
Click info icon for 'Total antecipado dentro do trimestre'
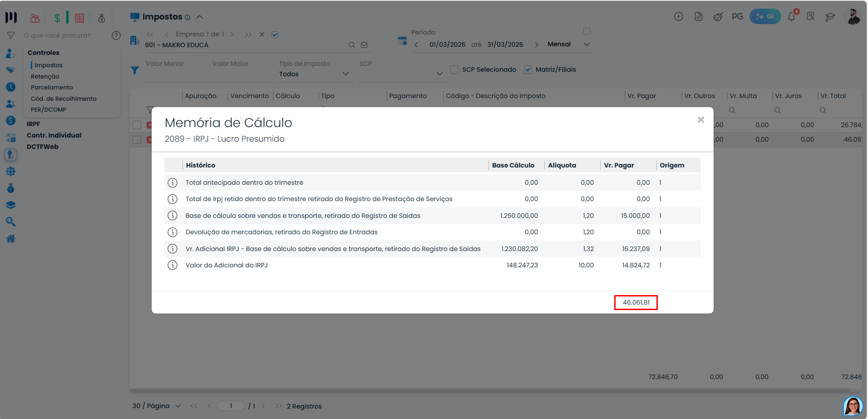[173, 182]
